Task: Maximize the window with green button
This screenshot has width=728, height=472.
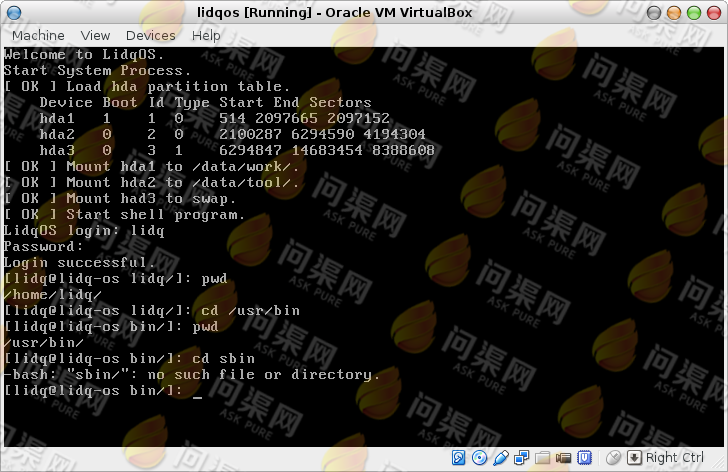Action: [x=694, y=13]
